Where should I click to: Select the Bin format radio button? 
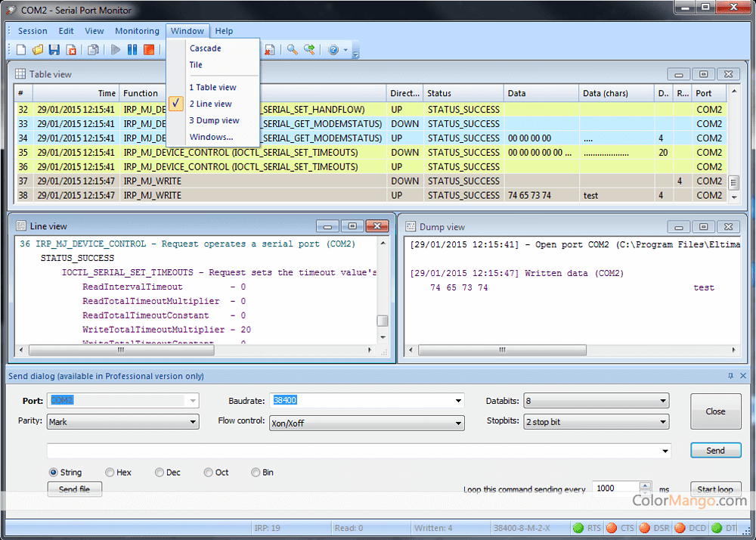pos(256,473)
